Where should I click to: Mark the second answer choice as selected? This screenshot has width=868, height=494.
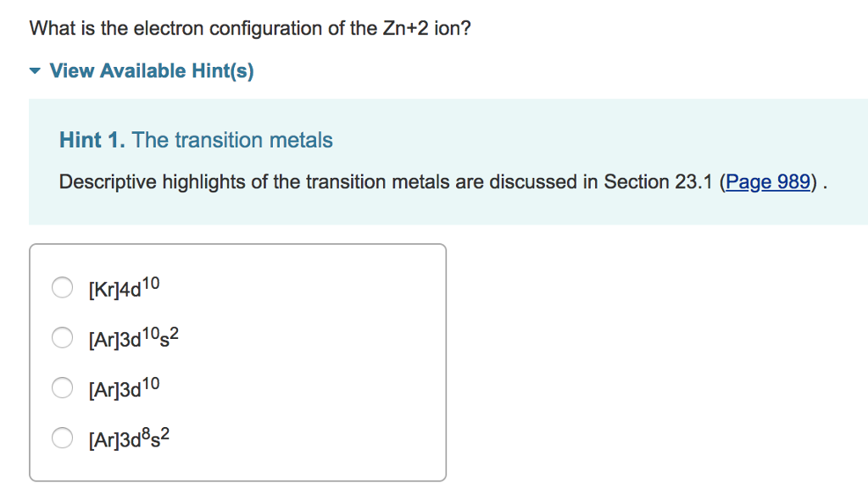point(62,337)
